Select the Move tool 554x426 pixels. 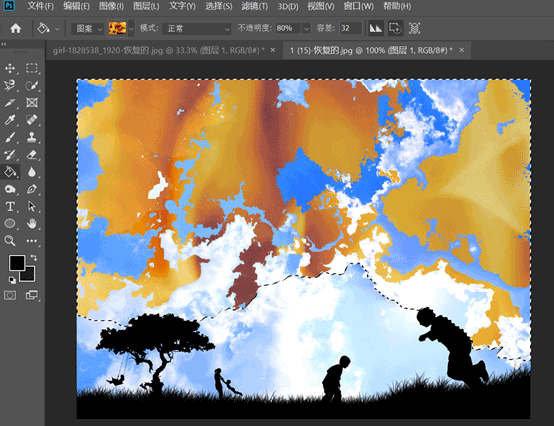click(10, 68)
